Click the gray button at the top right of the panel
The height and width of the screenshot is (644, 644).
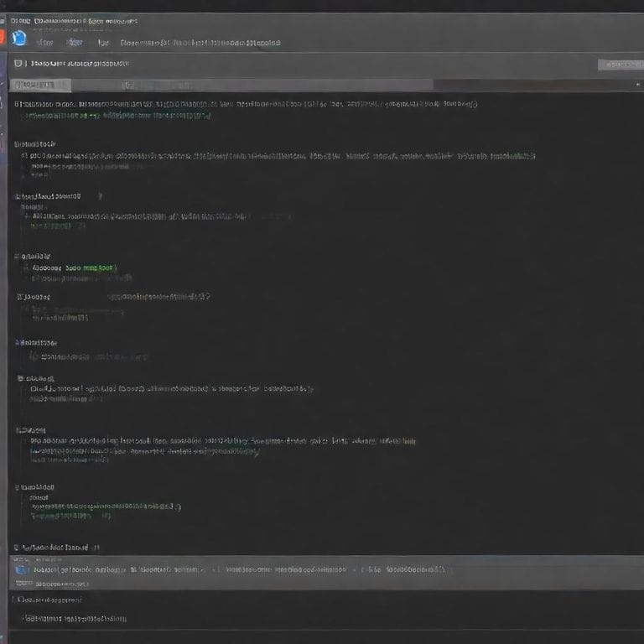(621, 65)
